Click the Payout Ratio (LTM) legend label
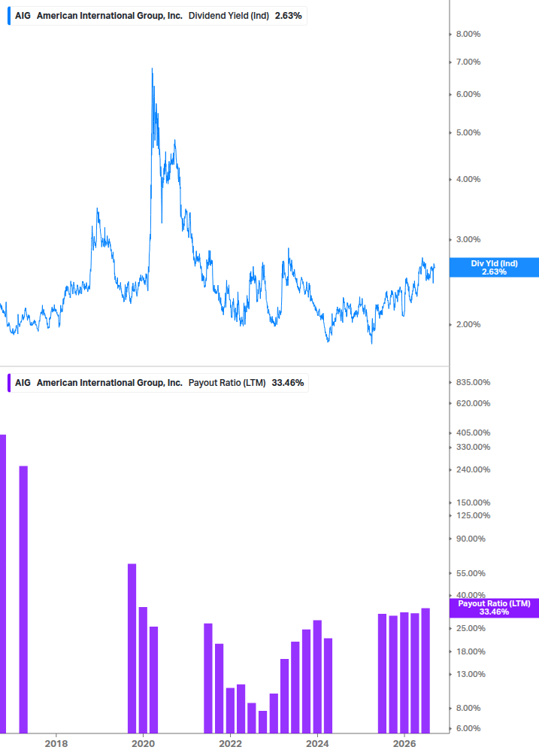Screen dimensions: 539x756 coord(227,383)
